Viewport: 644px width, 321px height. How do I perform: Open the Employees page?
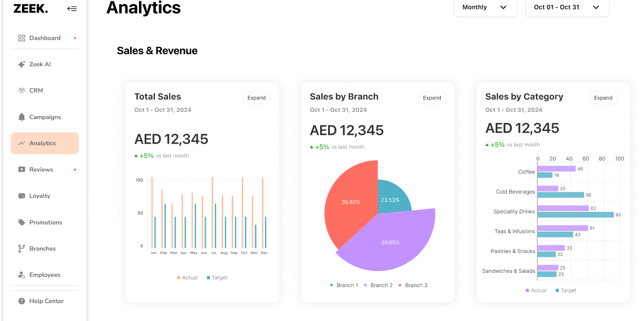click(x=45, y=275)
